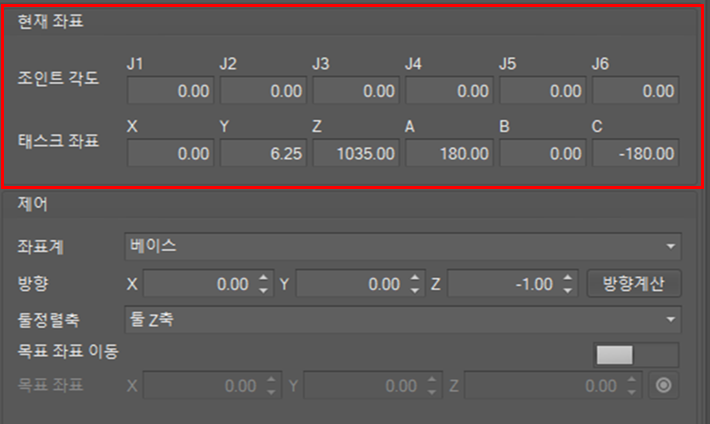Click the task coordinate Z field 1035.00

pos(356,154)
